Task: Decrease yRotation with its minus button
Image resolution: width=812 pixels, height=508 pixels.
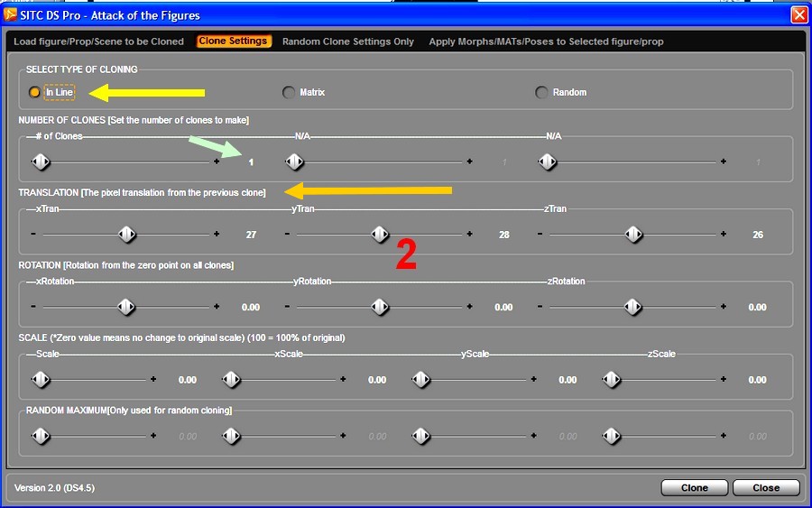Action: tap(287, 307)
